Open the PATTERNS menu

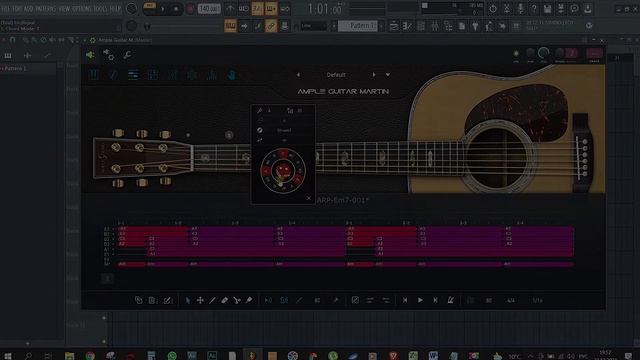point(47,8)
